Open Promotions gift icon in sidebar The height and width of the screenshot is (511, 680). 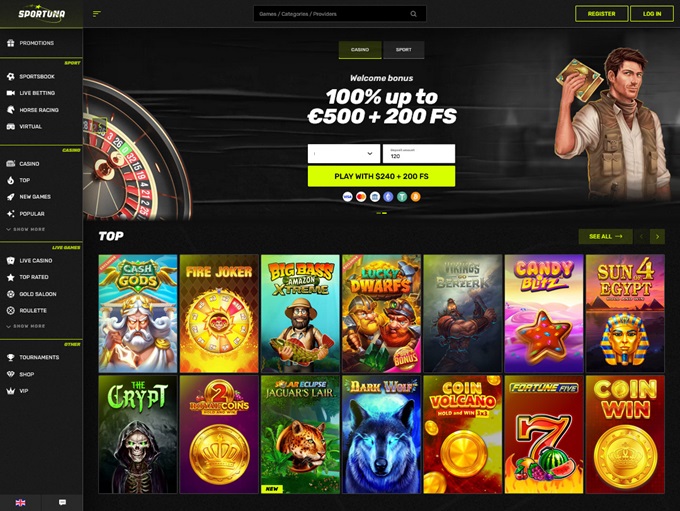11,43
